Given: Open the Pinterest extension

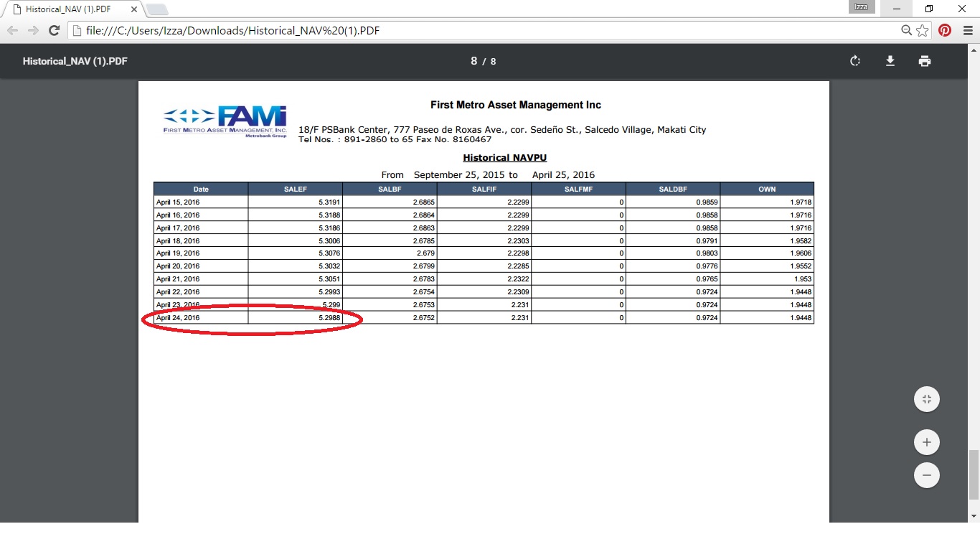Looking at the screenshot, I should pos(945,30).
